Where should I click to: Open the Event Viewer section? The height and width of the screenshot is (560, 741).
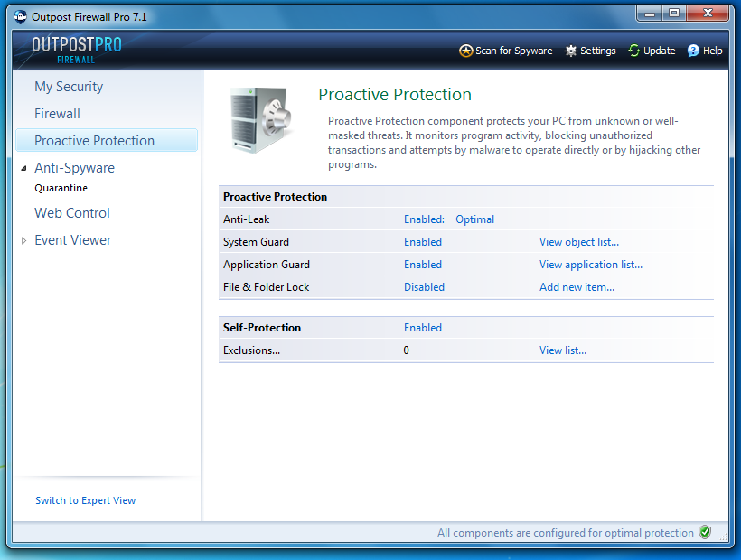pos(73,240)
